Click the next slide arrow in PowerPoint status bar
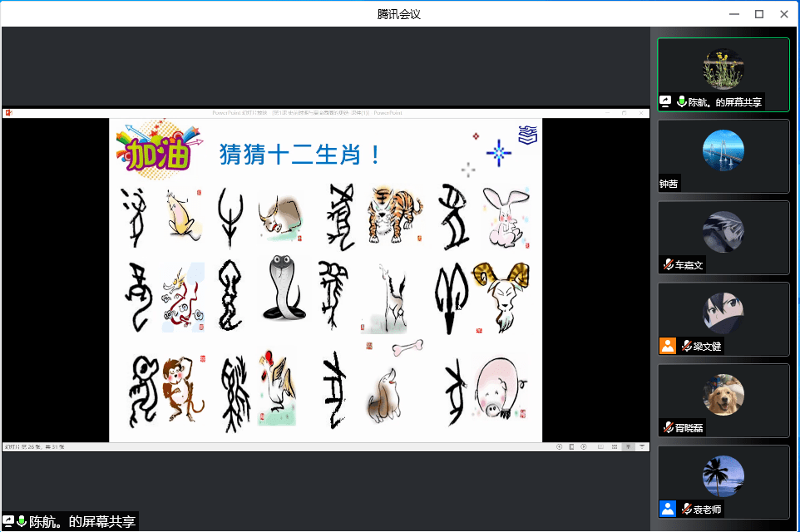The image size is (800, 532). [x=584, y=447]
